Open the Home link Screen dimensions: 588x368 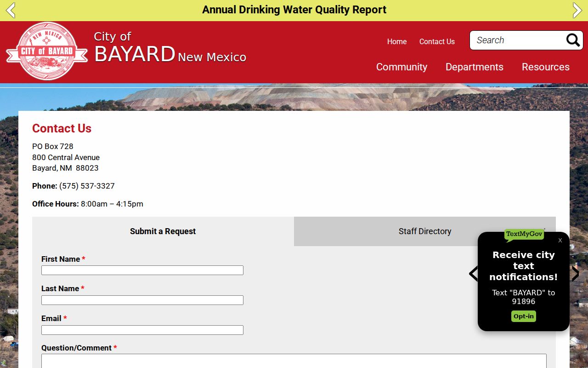397,41
